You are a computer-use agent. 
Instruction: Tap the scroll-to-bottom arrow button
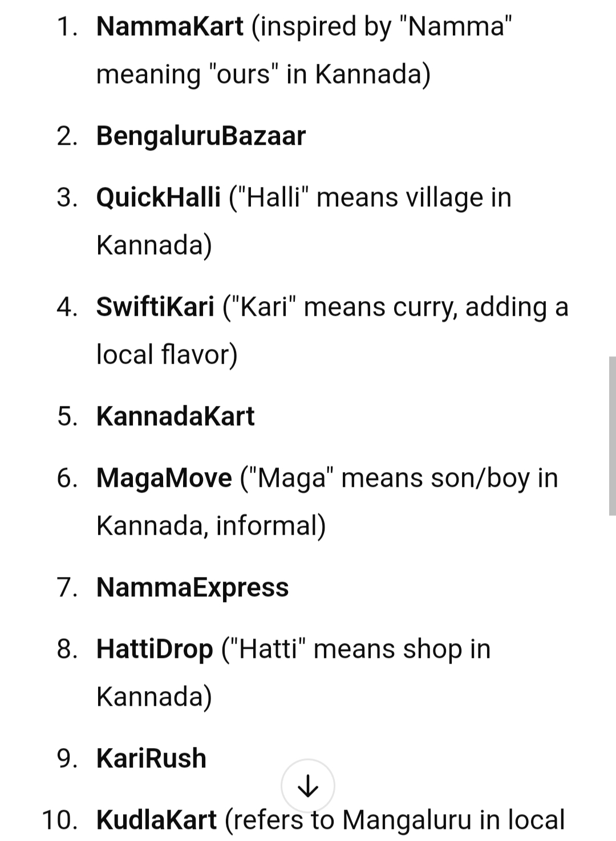point(307,786)
